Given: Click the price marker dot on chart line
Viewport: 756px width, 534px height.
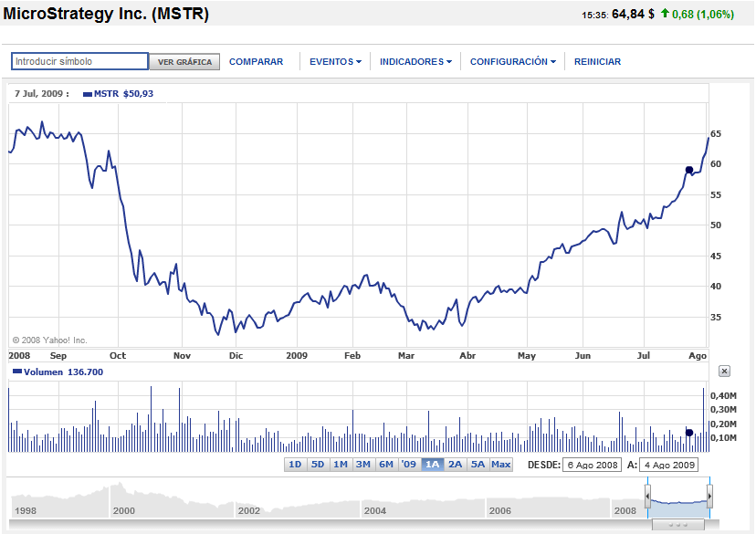Looking at the screenshot, I should click(689, 170).
